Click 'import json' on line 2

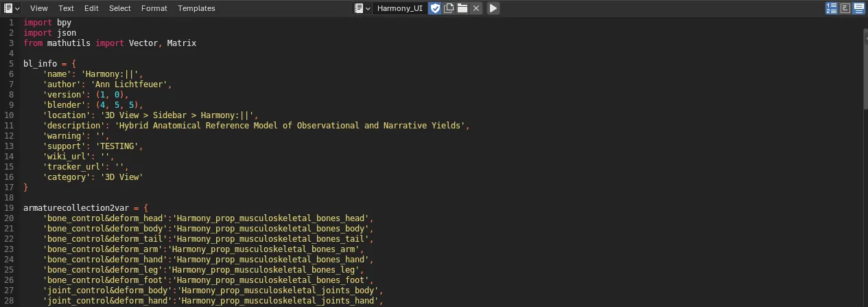click(x=49, y=33)
